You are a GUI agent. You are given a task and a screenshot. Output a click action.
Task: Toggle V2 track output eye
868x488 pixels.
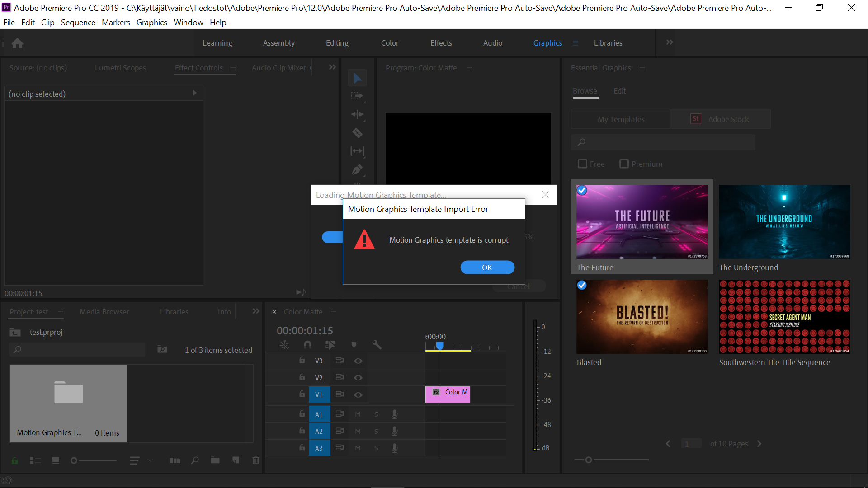click(x=358, y=378)
